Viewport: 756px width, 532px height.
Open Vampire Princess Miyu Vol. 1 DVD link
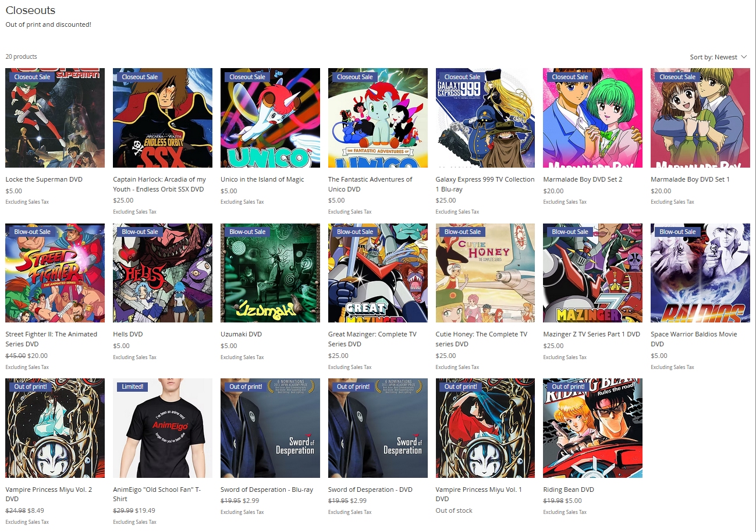tap(479, 494)
